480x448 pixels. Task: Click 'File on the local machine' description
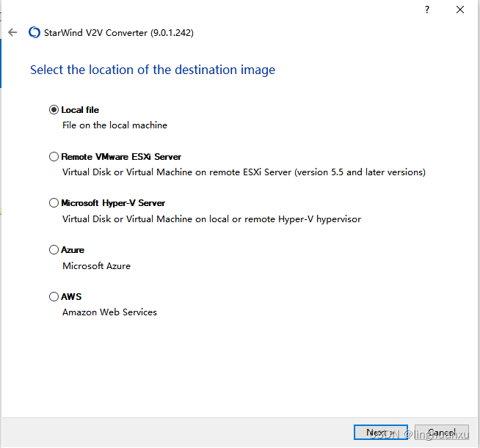click(114, 125)
